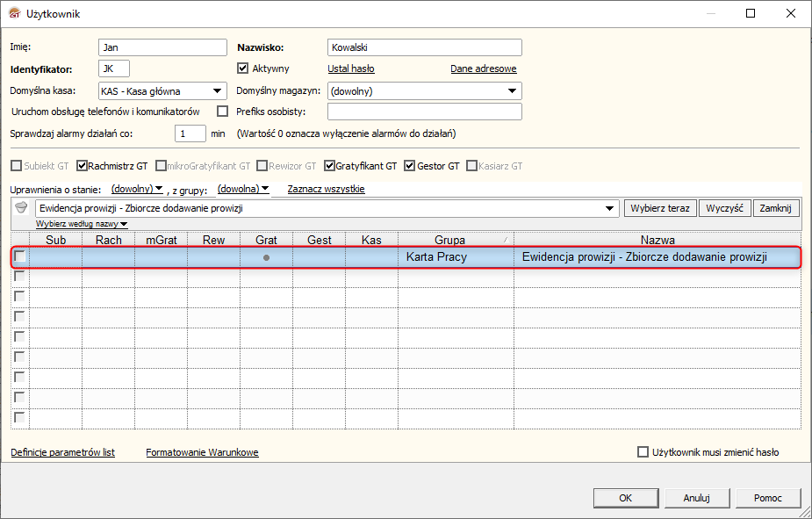Open the Domyślna kasa dropdown
Image resolution: width=812 pixels, height=519 pixels.
pos(217,90)
